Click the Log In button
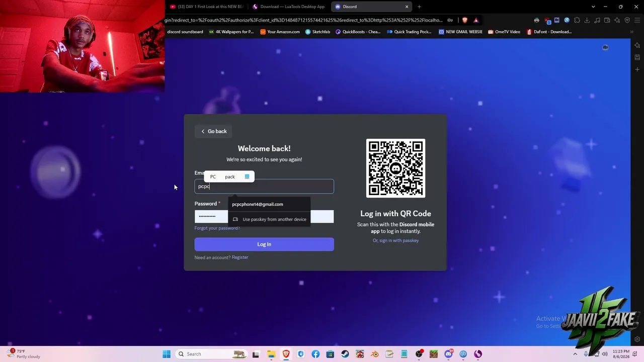The width and height of the screenshot is (644, 362). (264, 244)
